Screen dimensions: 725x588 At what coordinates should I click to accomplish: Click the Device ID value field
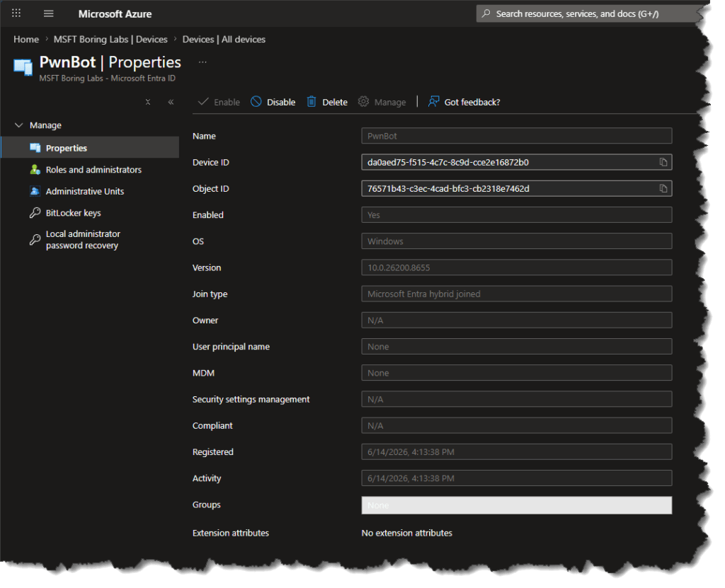tap(516, 162)
